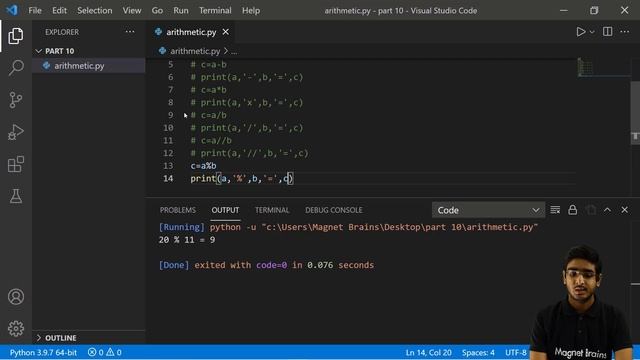Open the Selection menu
Screen dimensions: 640x360
(x=95, y=10)
